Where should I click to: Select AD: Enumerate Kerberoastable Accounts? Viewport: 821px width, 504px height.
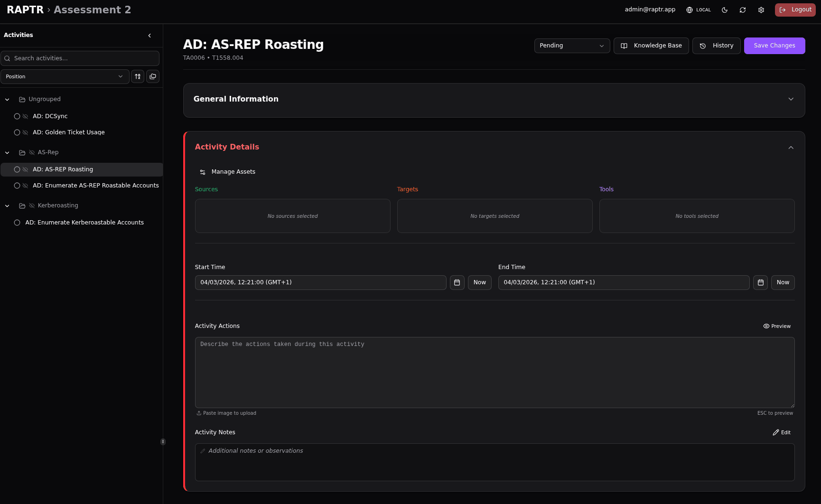[x=84, y=223]
